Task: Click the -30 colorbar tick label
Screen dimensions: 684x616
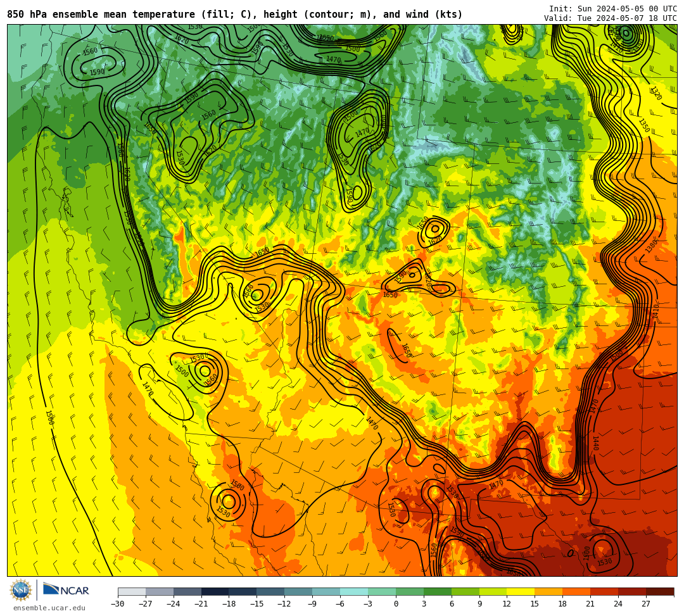Action: (x=118, y=604)
